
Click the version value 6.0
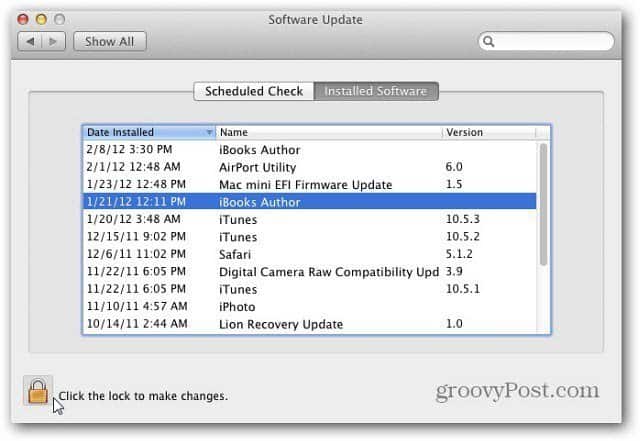(454, 167)
